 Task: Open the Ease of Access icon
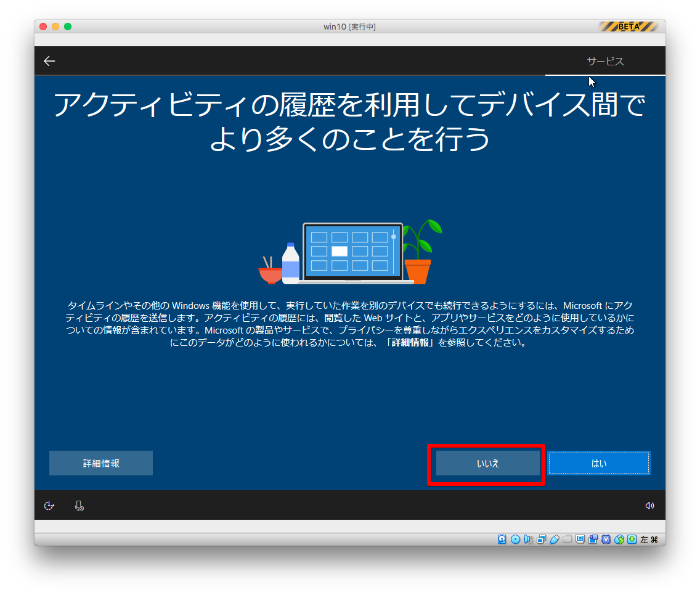click(x=49, y=506)
